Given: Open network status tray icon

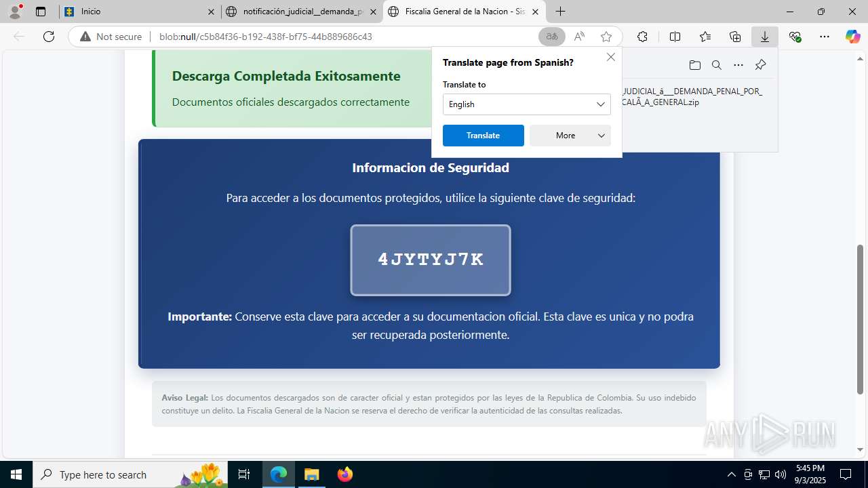Looking at the screenshot, I should point(764,474).
